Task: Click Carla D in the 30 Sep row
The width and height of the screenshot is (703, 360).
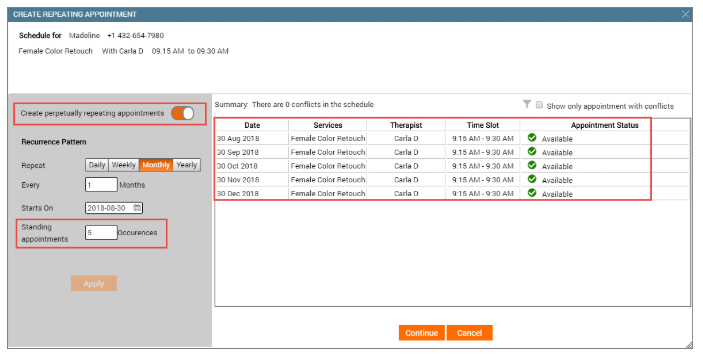Action: (406, 152)
